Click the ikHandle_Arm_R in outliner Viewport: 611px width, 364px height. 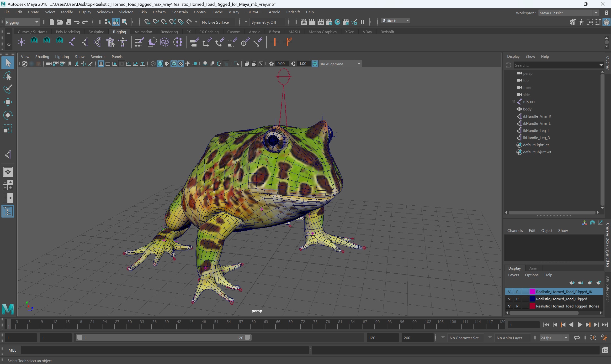[x=537, y=116]
